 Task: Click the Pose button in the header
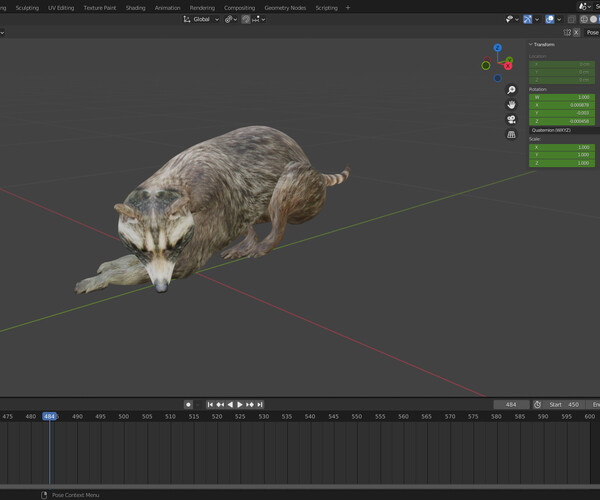pos(592,33)
